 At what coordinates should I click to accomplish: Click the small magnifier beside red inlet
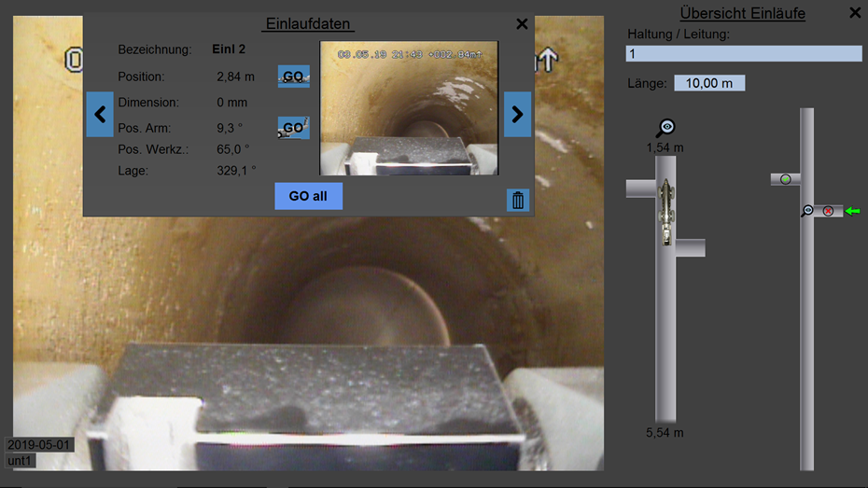pyautogui.click(x=808, y=212)
